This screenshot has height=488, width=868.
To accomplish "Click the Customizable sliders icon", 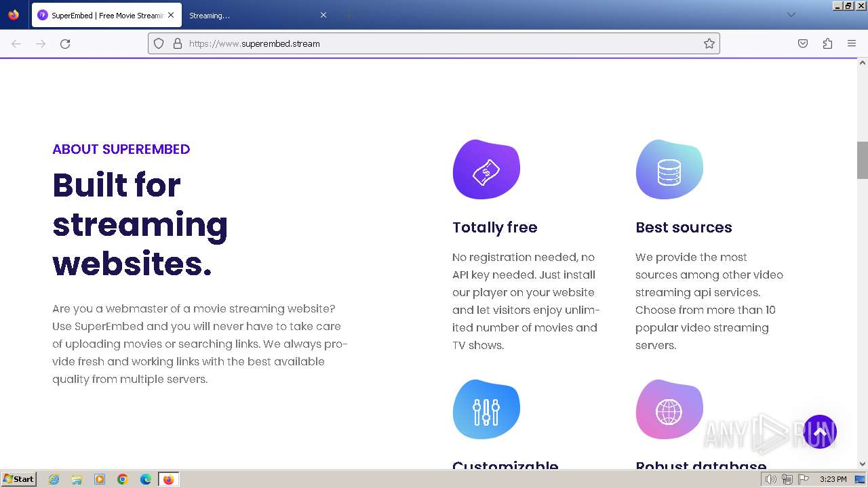I will click(486, 409).
